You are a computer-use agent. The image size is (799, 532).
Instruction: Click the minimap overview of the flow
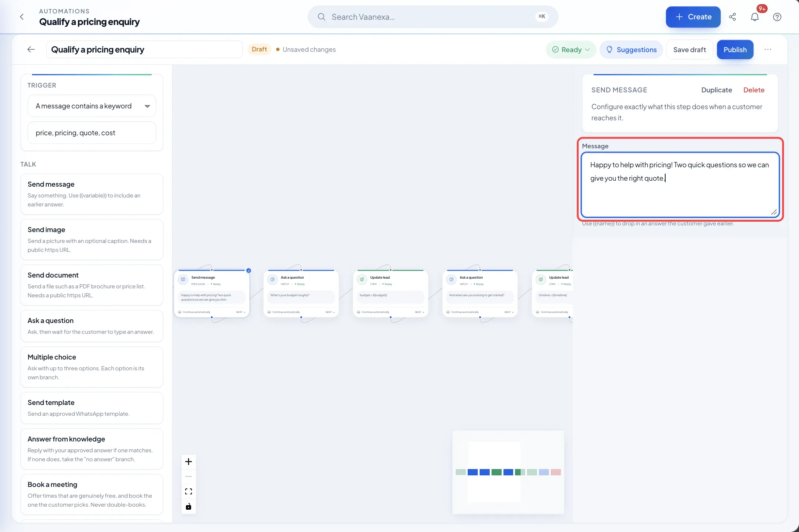pos(508,472)
